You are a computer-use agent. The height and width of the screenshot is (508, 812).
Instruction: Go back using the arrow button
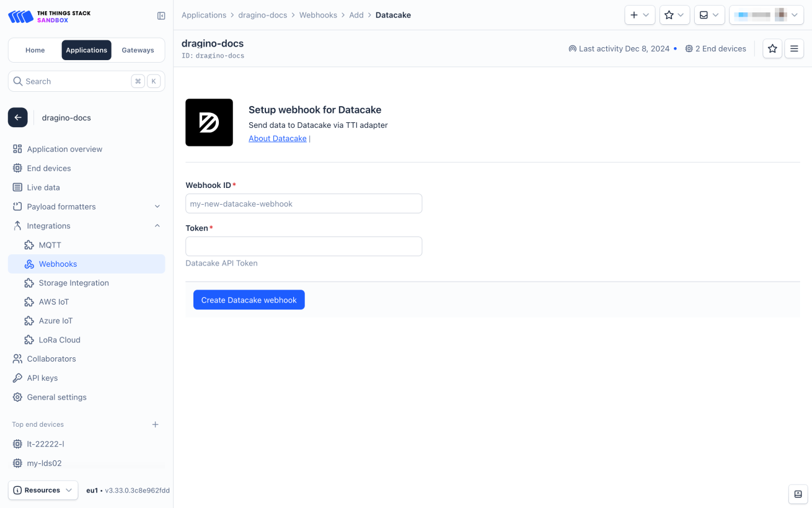point(18,117)
